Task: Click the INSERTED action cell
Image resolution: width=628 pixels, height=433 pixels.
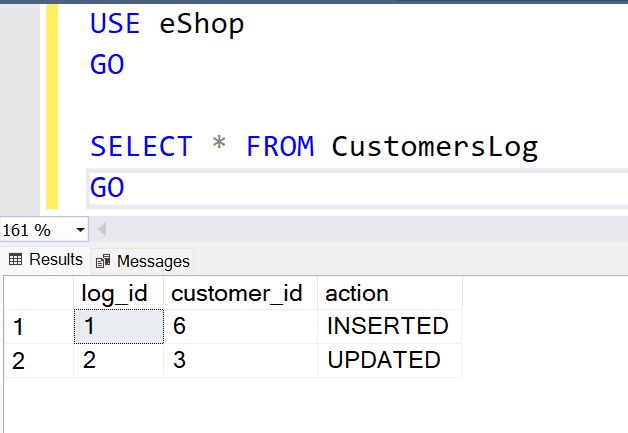Action: pyautogui.click(x=390, y=326)
